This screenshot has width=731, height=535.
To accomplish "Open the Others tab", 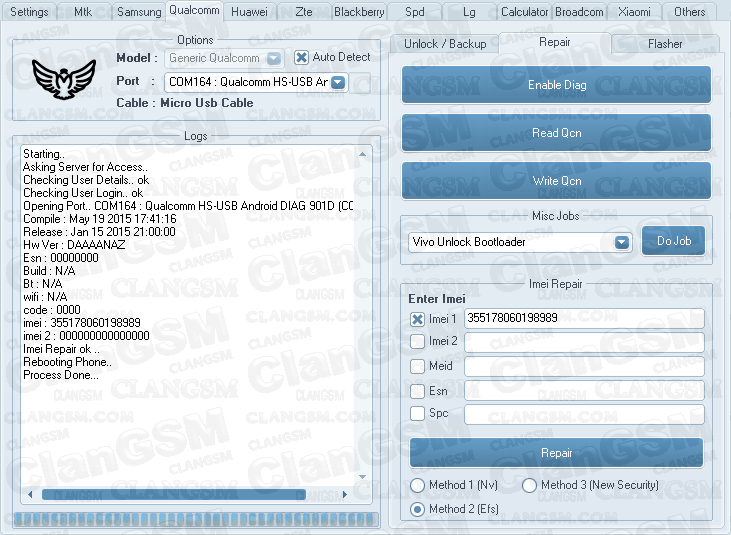I will coord(690,12).
